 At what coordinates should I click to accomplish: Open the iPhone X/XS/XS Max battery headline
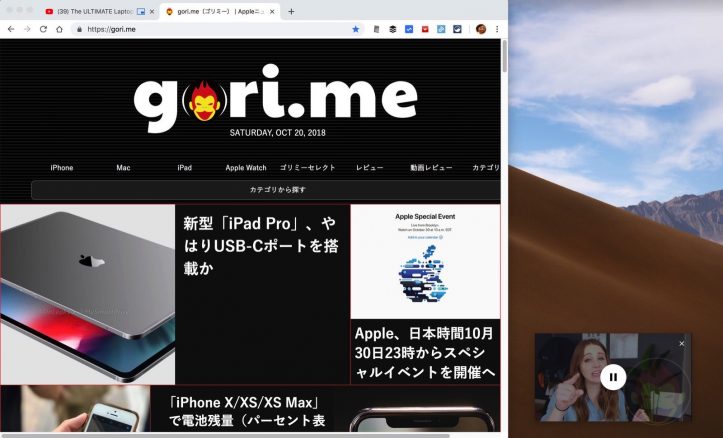[x=247, y=411]
